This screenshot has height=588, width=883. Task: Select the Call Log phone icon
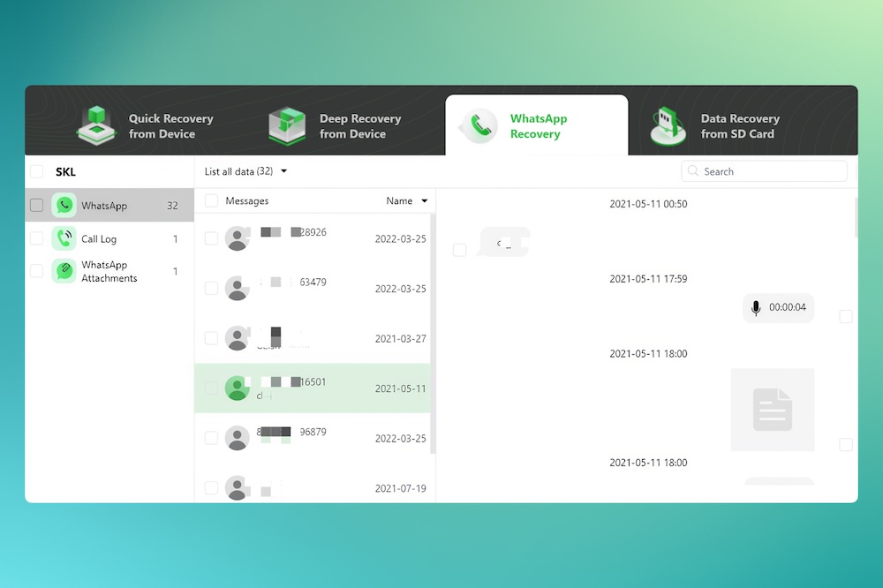(64, 238)
